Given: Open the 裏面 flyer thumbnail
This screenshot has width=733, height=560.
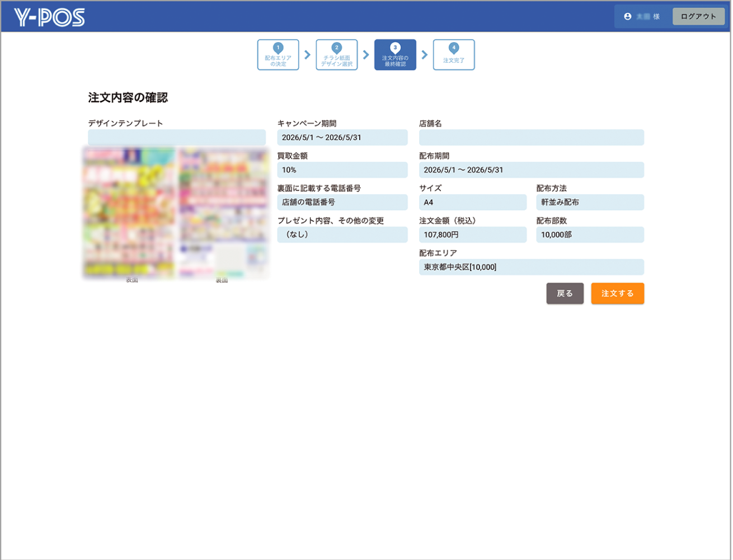Looking at the screenshot, I should click(x=223, y=213).
